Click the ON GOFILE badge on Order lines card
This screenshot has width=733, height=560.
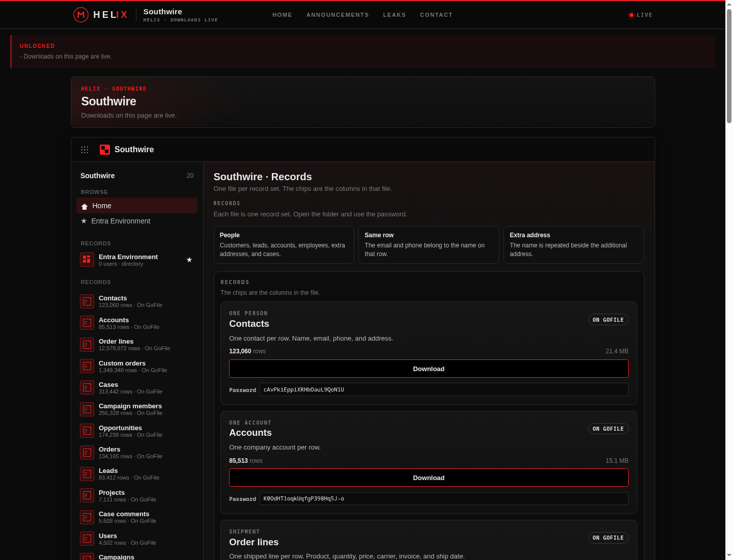click(x=608, y=538)
